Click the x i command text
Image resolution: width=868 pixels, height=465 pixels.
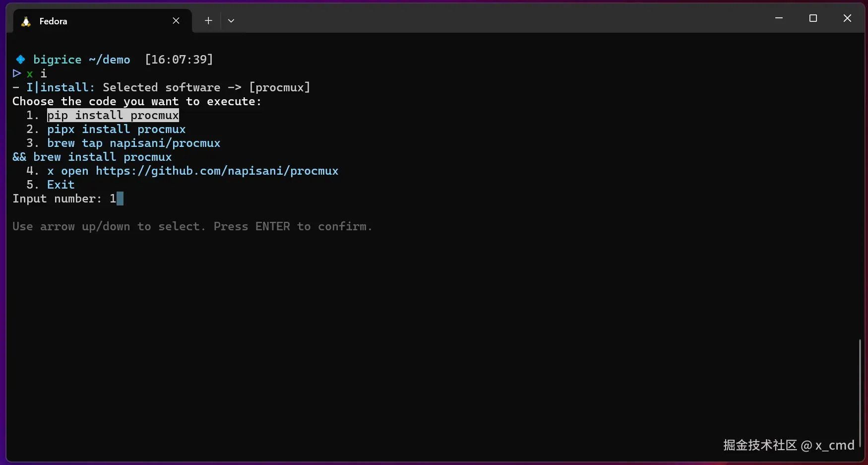(37, 73)
